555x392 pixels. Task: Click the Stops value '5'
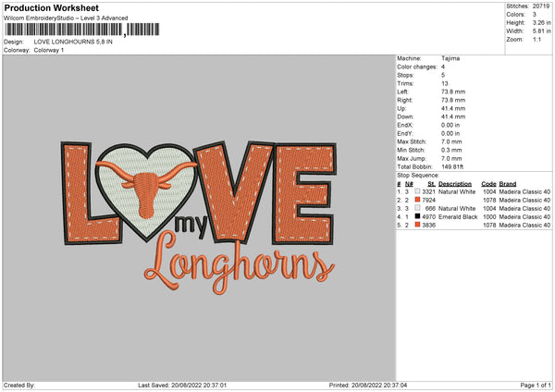(443, 75)
